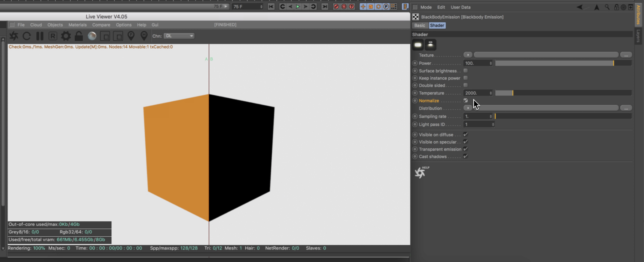Viewport: 644px width, 262px height.
Task: Select the focus picker pin icon
Action: pyautogui.click(x=131, y=36)
